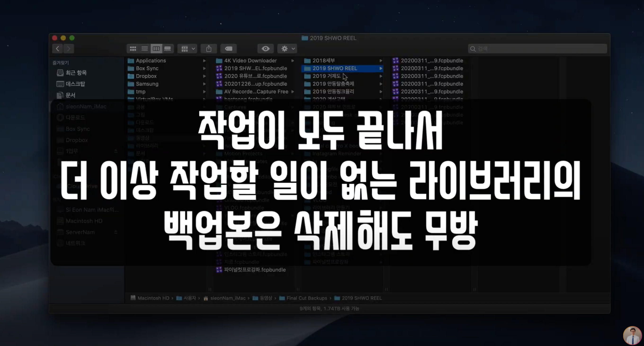This screenshot has height=346, width=644.
Task: Expand the Applications folder
Action: click(151, 60)
